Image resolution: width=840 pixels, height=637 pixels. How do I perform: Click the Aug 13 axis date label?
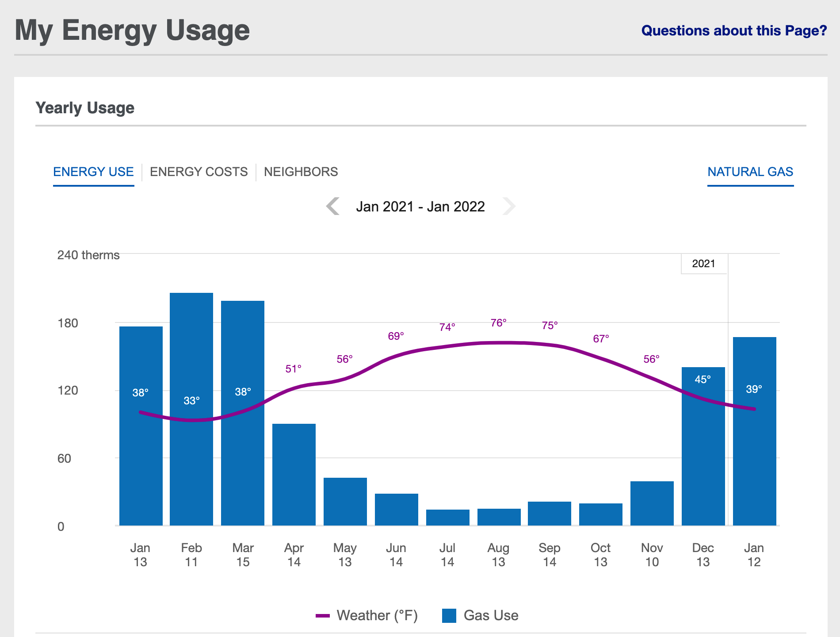(x=498, y=555)
